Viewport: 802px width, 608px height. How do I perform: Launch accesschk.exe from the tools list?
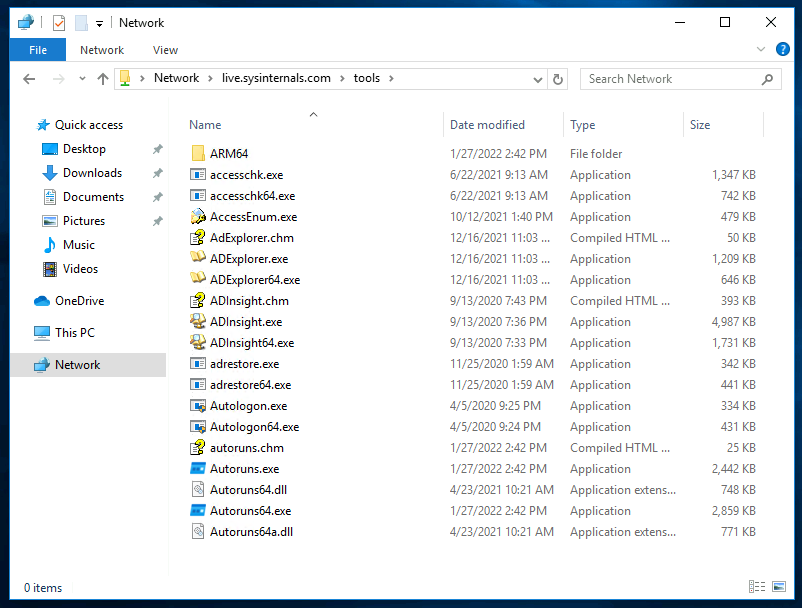point(247,174)
